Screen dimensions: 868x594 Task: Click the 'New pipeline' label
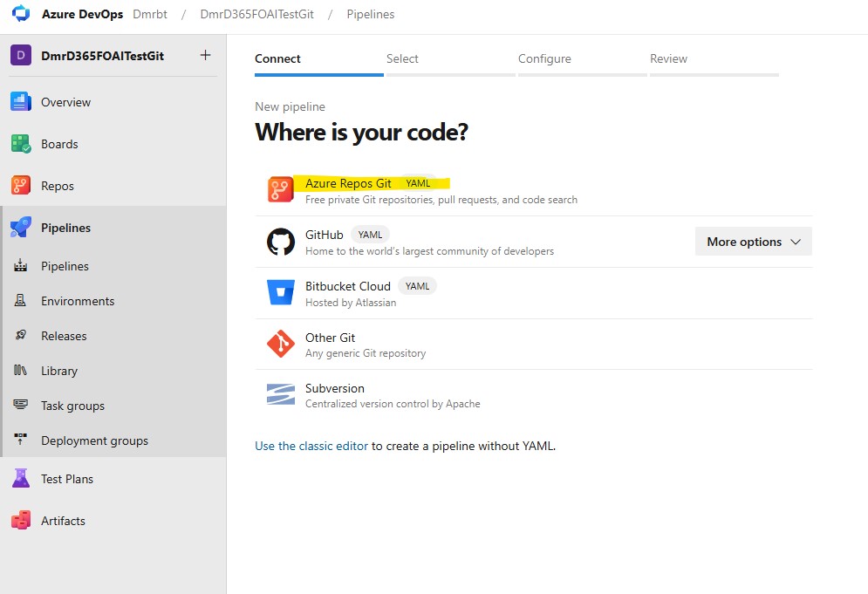[290, 106]
